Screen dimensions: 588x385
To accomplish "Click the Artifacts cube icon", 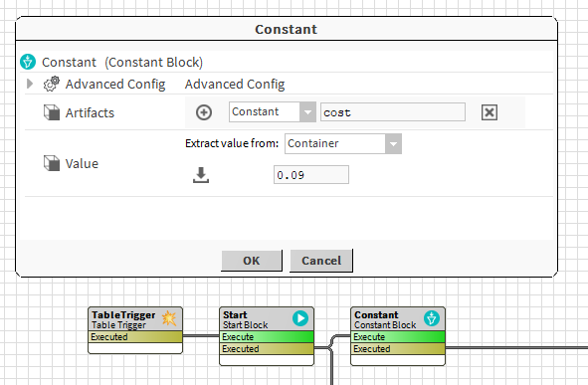I will tap(52, 112).
